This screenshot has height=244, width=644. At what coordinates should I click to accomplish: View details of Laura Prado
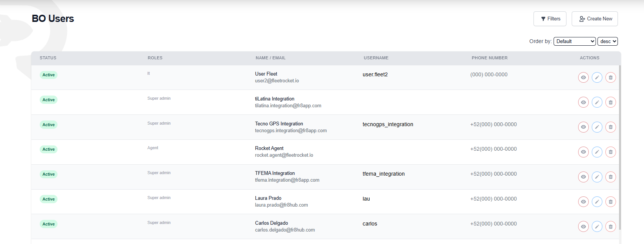click(x=583, y=202)
